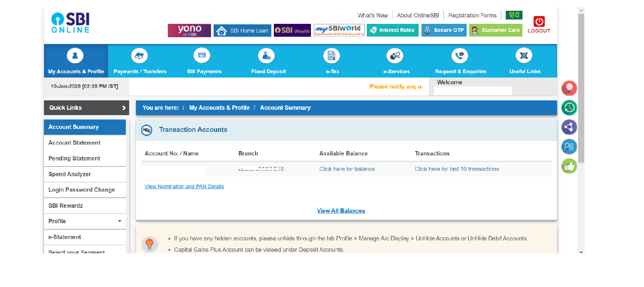Click the date 10-Jan-2020 timestamp
Screen dimensions: 644x287
[x=84, y=86]
